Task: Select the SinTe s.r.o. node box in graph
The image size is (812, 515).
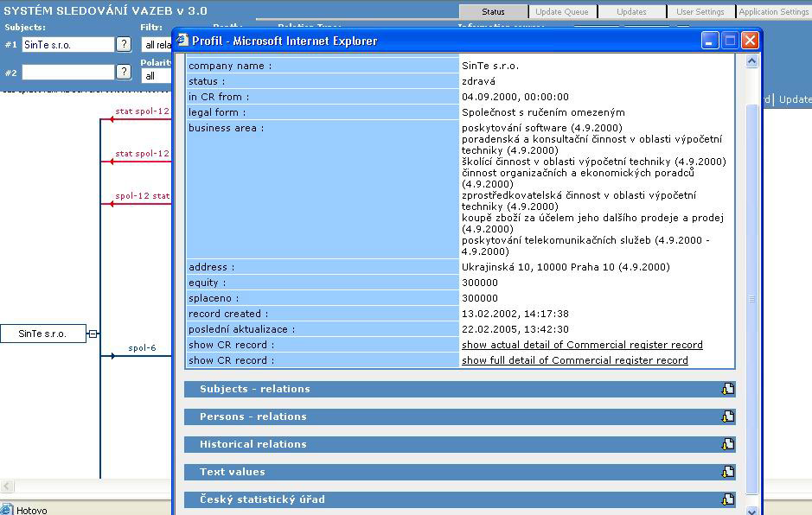Action: pos(43,334)
